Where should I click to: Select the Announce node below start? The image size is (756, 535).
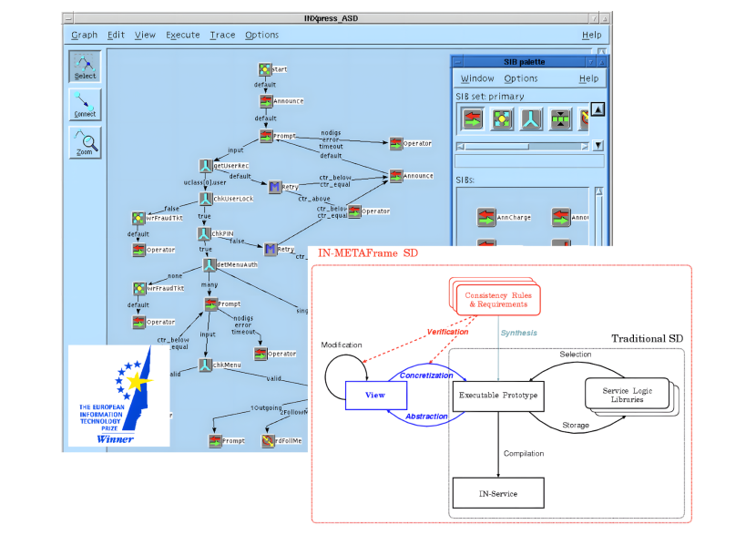(x=266, y=101)
